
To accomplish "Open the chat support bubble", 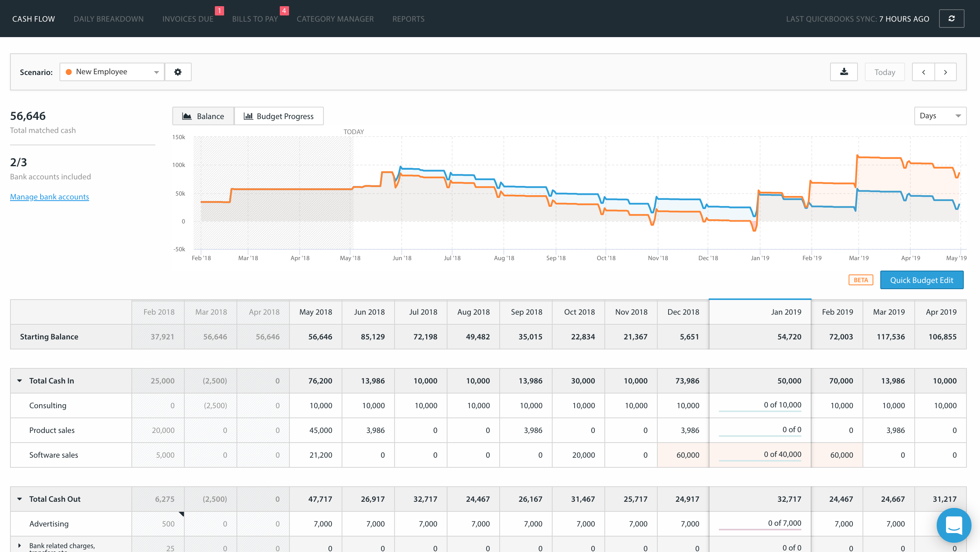I will [x=954, y=525].
